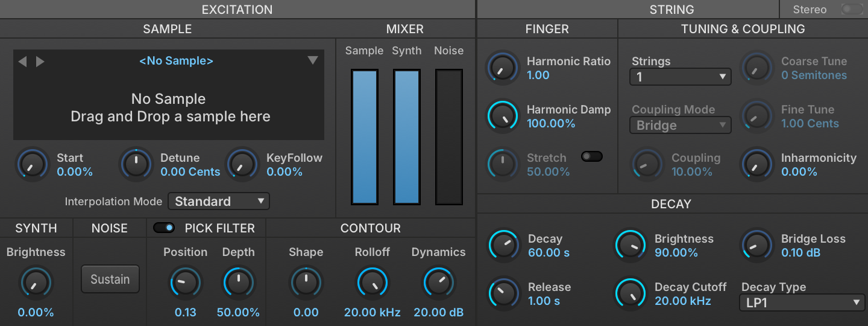This screenshot has width=868, height=326.
Task: Adjust the Synth Brightness knob
Action: pos(36,283)
